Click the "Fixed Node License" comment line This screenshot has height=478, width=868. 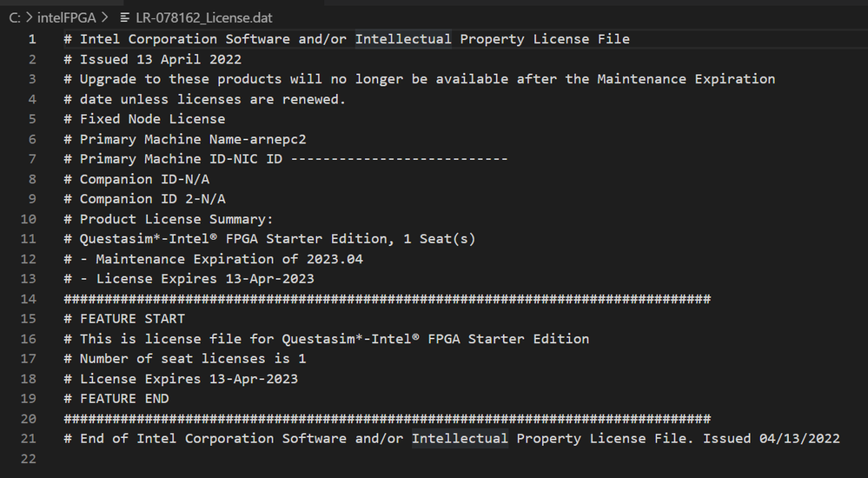[152, 119]
